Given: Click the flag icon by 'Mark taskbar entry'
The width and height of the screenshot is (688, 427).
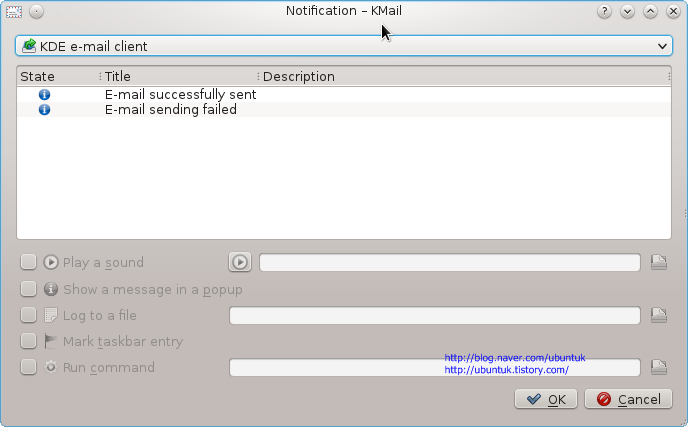Looking at the screenshot, I should 51,341.
